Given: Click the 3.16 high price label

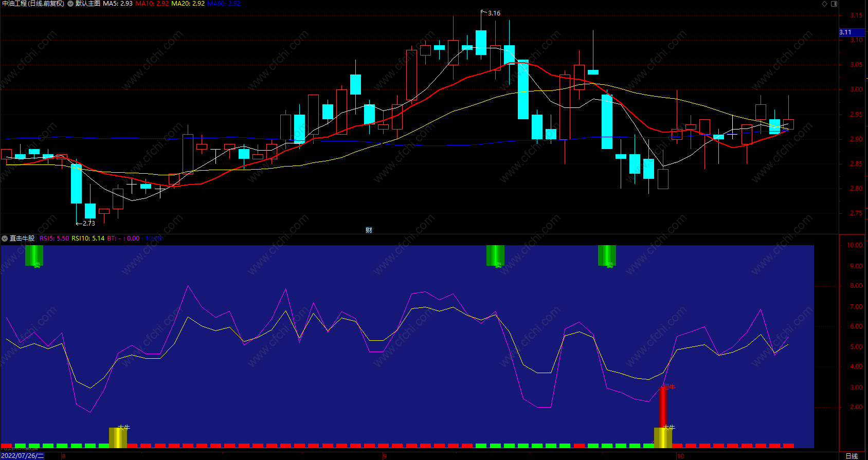Looking at the screenshot, I should tap(494, 13).
